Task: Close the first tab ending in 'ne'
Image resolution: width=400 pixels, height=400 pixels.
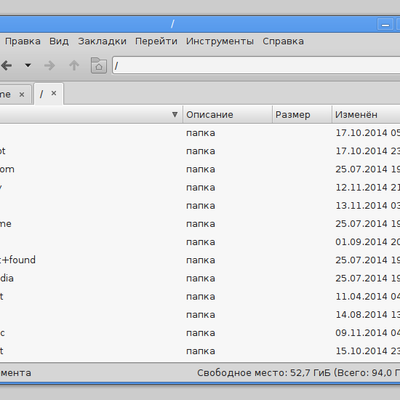Action: (22, 95)
